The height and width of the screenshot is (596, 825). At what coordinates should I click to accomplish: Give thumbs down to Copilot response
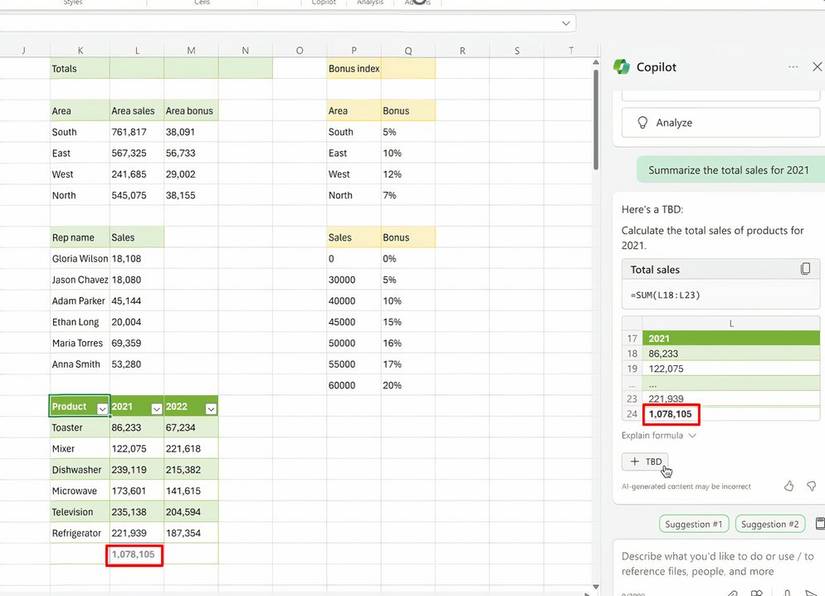coord(811,486)
